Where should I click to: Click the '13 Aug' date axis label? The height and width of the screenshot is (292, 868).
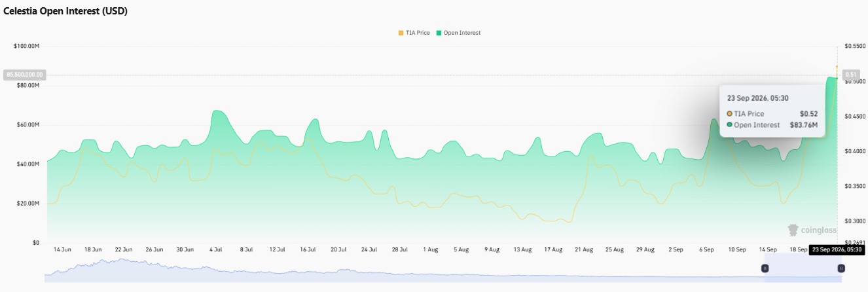pyautogui.click(x=522, y=249)
